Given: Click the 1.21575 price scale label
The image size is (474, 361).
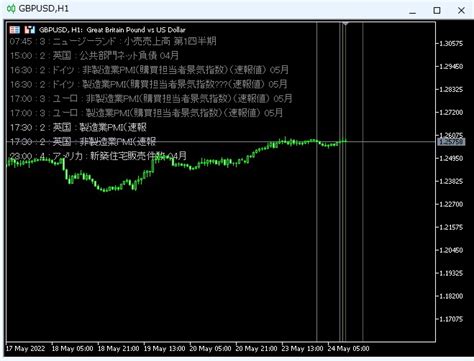Looking at the screenshot, I should coord(451,227).
